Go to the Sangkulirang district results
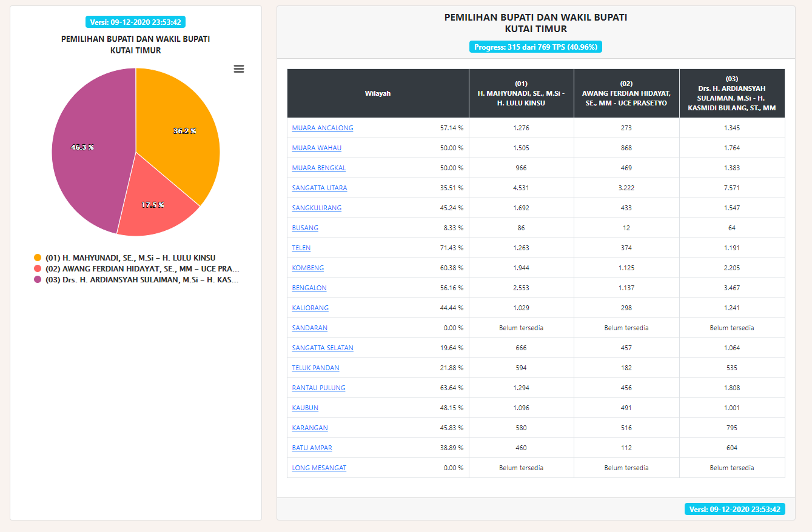The height and width of the screenshot is (532, 812). tap(317, 208)
